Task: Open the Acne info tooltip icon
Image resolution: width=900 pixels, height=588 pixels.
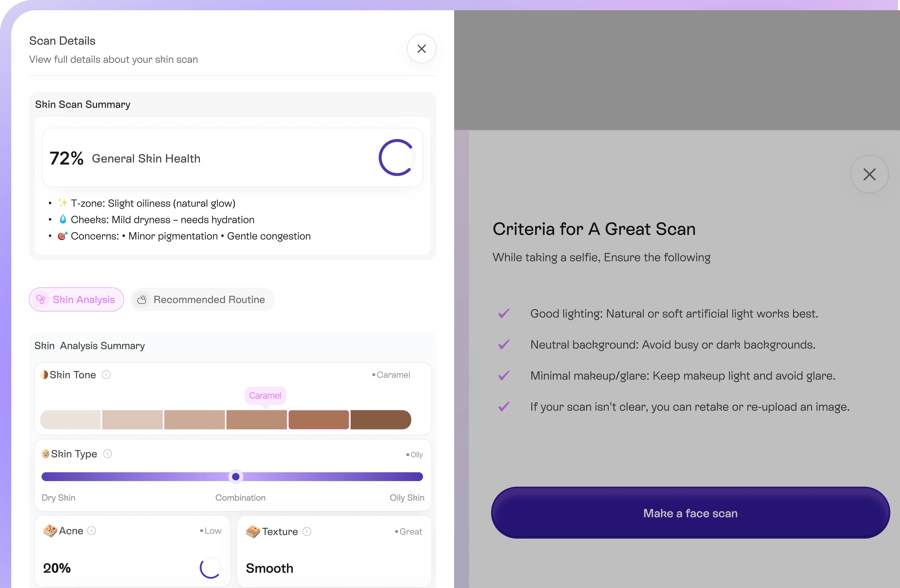Action: 92,531
